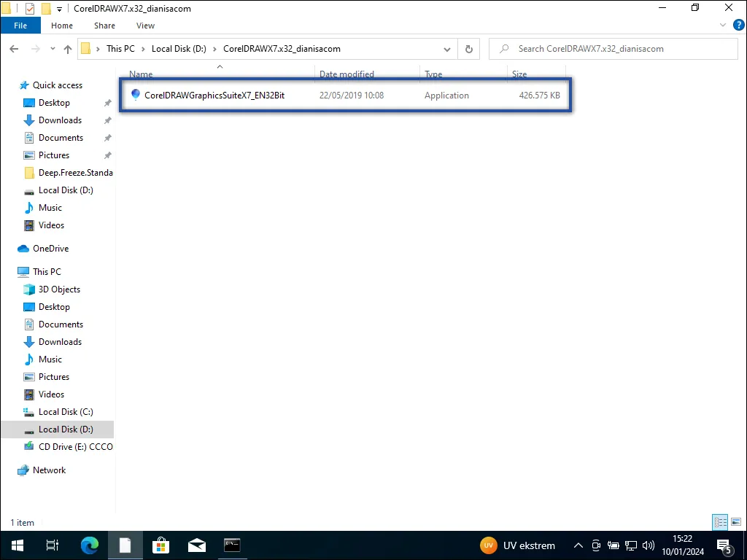Expand the ribbon with the chevron
Image resolution: width=747 pixels, height=560 pixels.
pos(721,26)
